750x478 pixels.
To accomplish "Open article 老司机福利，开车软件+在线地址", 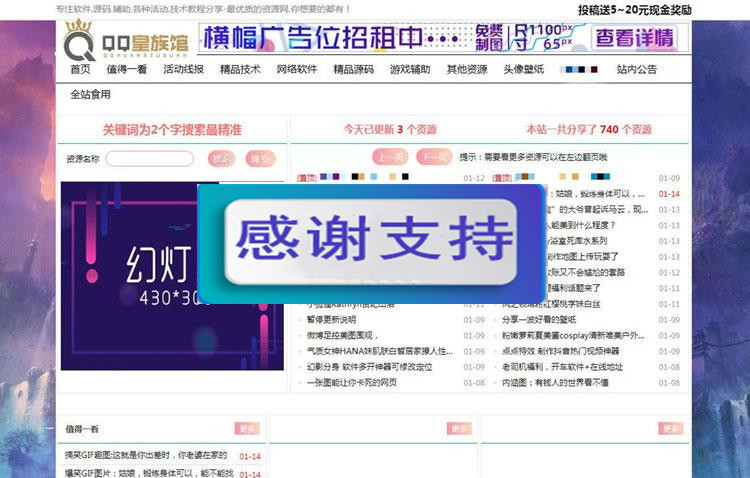I will (562, 367).
